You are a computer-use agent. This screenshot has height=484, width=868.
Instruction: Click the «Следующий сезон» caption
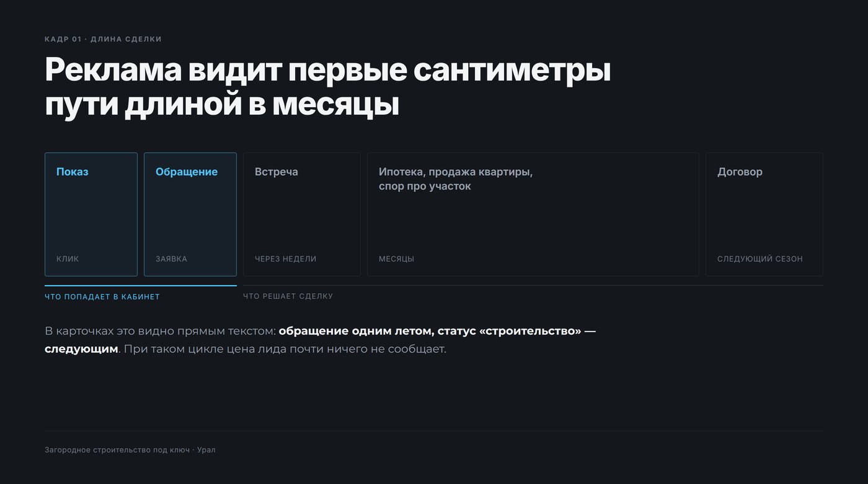(x=760, y=259)
